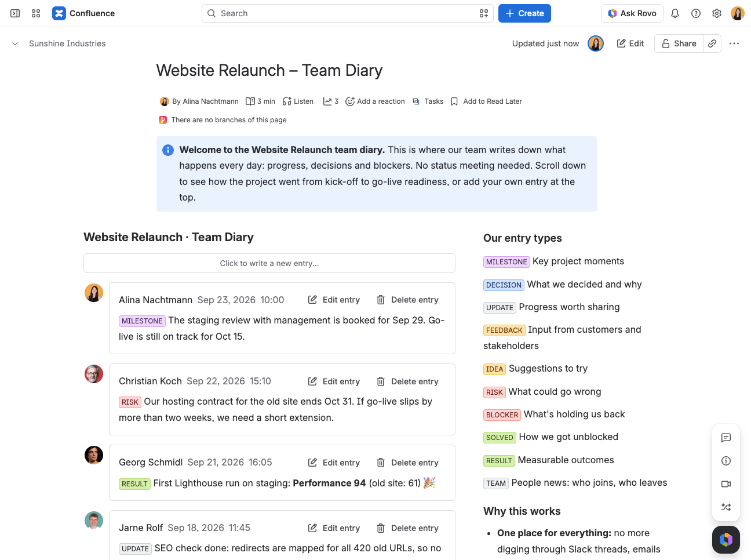Viewport: 751px width, 560px height.
Task: Edit the page
Action: point(630,43)
